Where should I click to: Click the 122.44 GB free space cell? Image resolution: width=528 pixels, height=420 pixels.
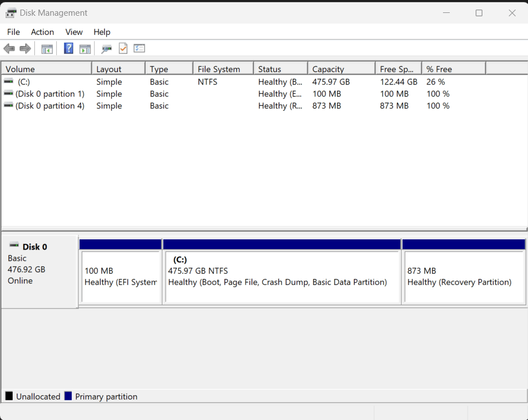(x=399, y=82)
